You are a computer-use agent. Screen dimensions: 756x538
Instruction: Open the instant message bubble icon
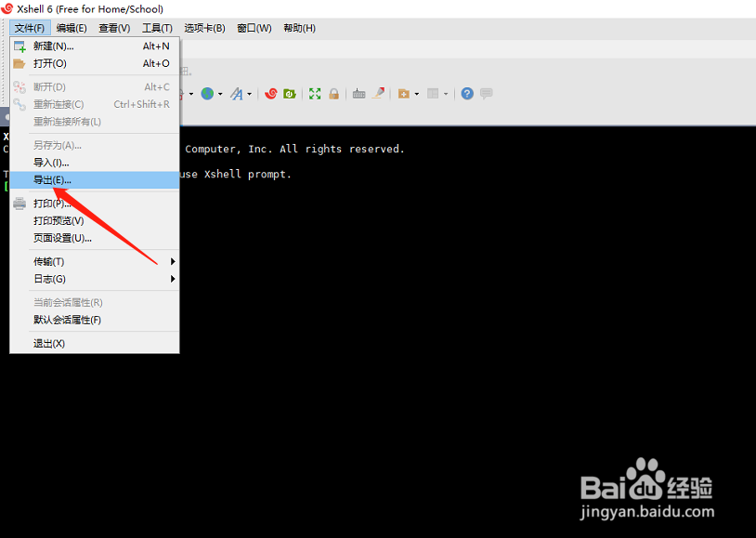pos(487,93)
